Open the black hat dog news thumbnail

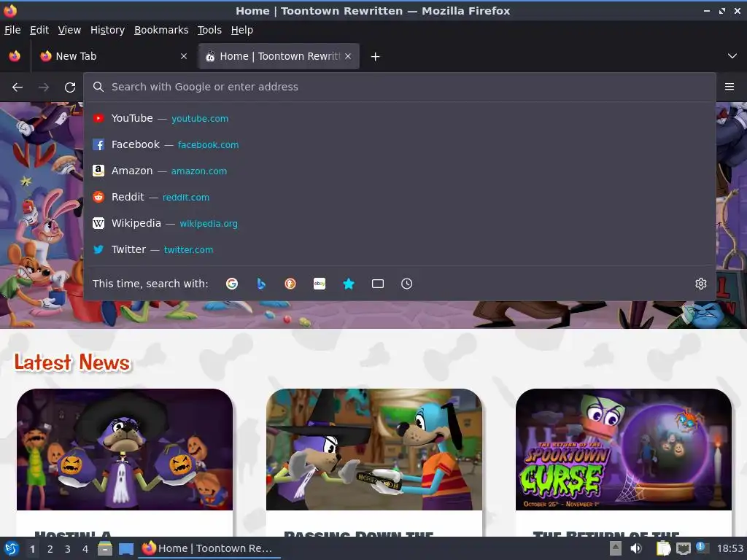coord(125,449)
